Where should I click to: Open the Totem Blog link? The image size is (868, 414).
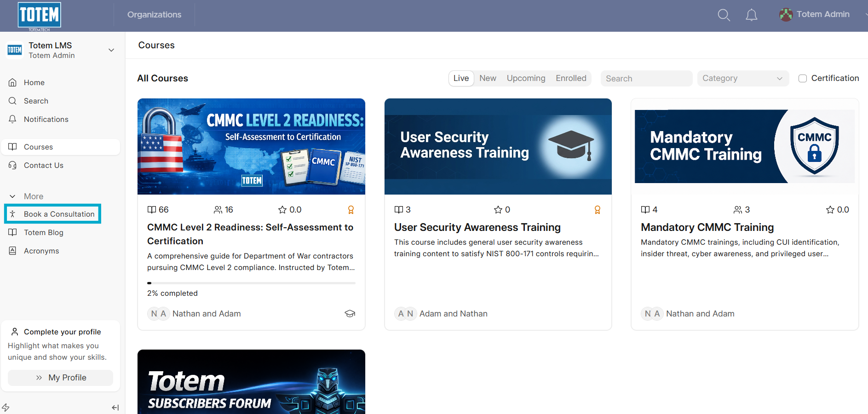(x=44, y=232)
